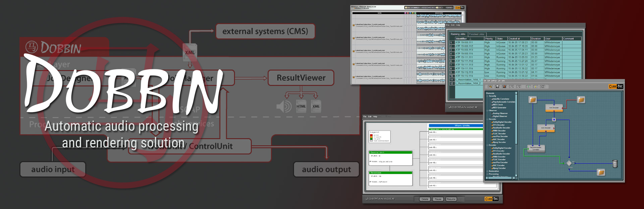This screenshot has width=644, height=209.
Task: Open the Edit menu in the jobs list window
Action: (452, 25)
